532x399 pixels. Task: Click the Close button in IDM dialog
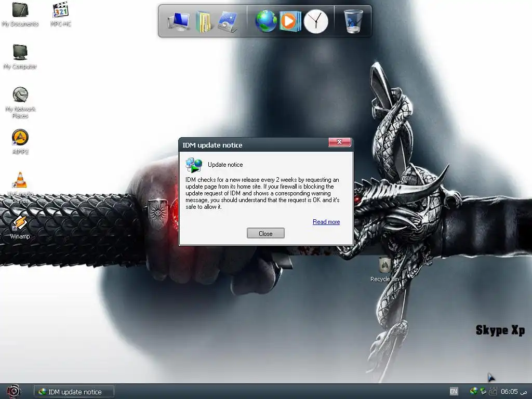pos(265,233)
